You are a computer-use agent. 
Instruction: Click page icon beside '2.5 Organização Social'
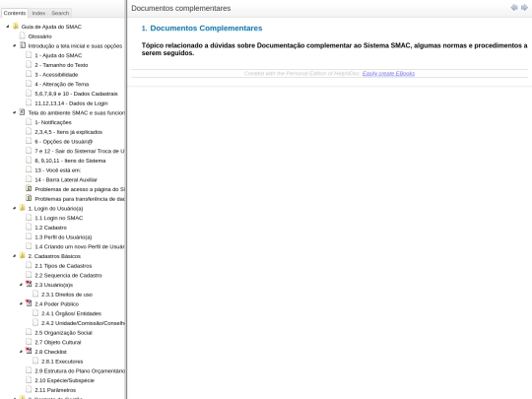pos(29,332)
